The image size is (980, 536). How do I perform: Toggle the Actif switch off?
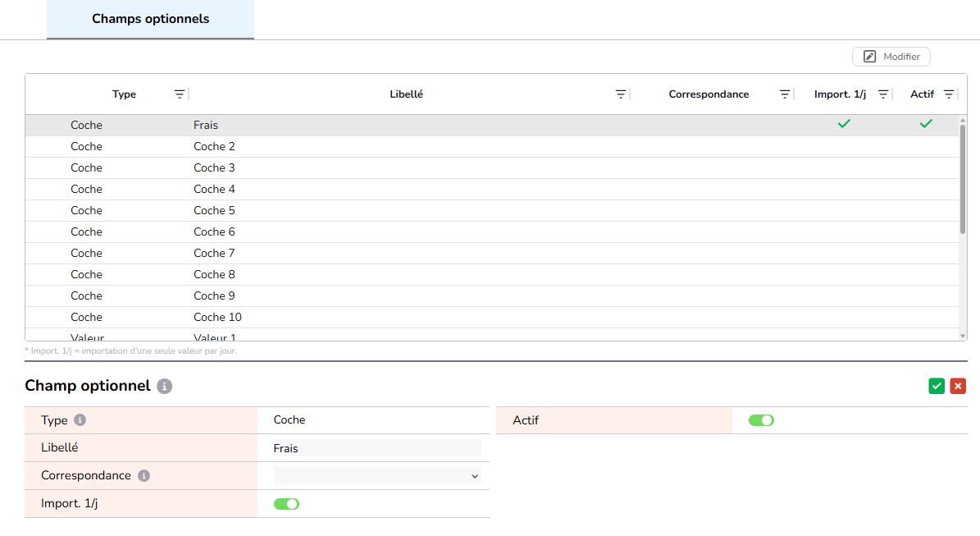pyautogui.click(x=761, y=420)
